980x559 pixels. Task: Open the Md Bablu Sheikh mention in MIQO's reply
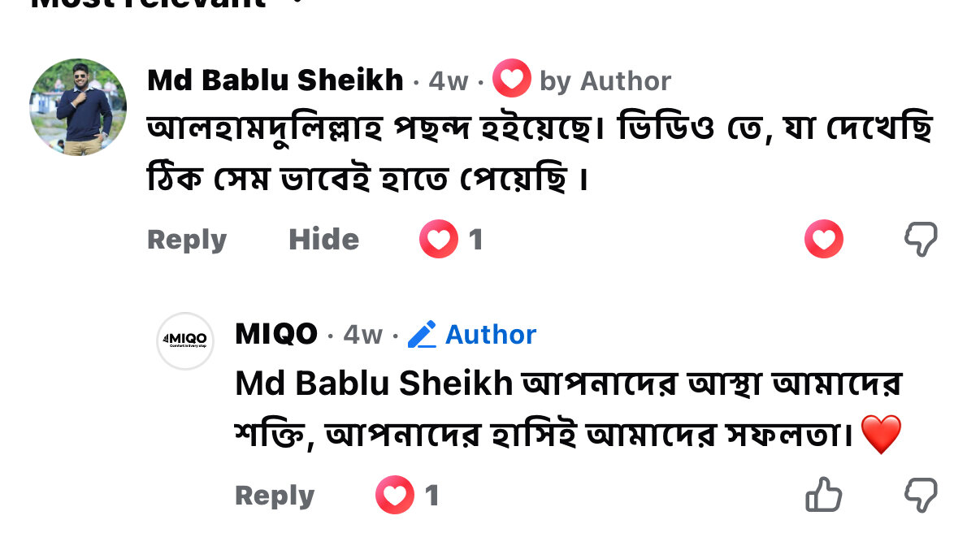tap(374, 383)
